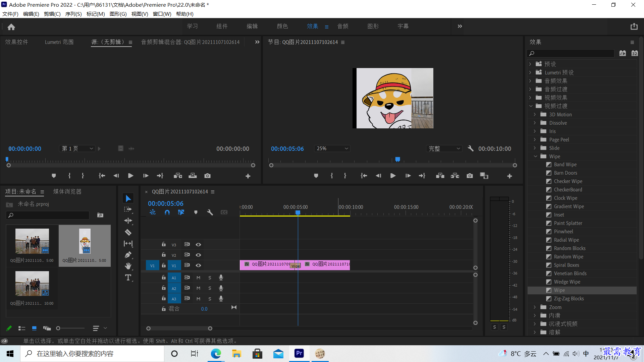The height and width of the screenshot is (362, 644).
Task: Open button editor plus in Source monitor
Action: (x=248, y=176)
